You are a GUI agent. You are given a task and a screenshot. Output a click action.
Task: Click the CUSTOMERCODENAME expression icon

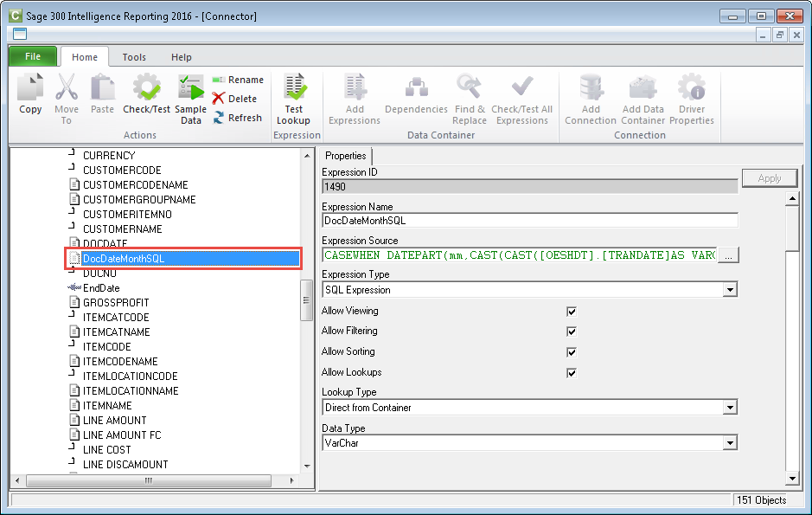point(74,184)
